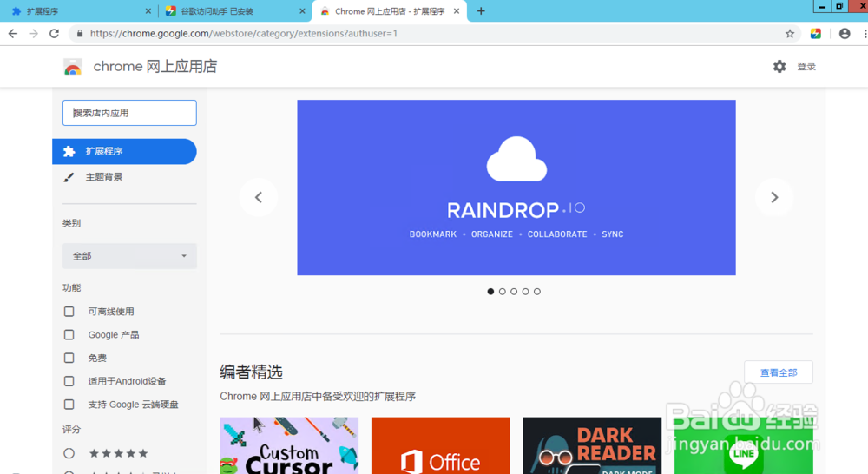Open a new browser tab
The width and height of the screenshot is (868, 474).
coord(481,11)
